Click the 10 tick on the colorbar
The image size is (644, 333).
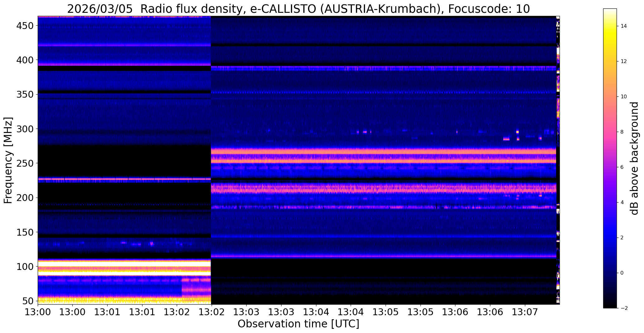(x=624, y=96)
